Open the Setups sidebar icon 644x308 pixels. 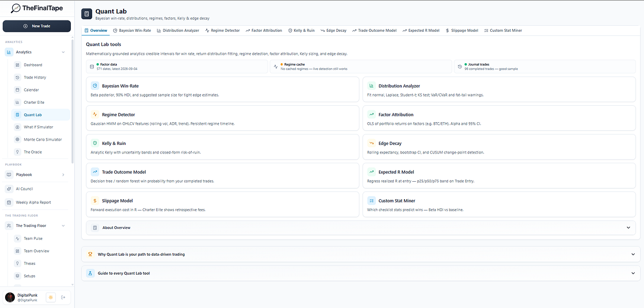tap(17, 276)
